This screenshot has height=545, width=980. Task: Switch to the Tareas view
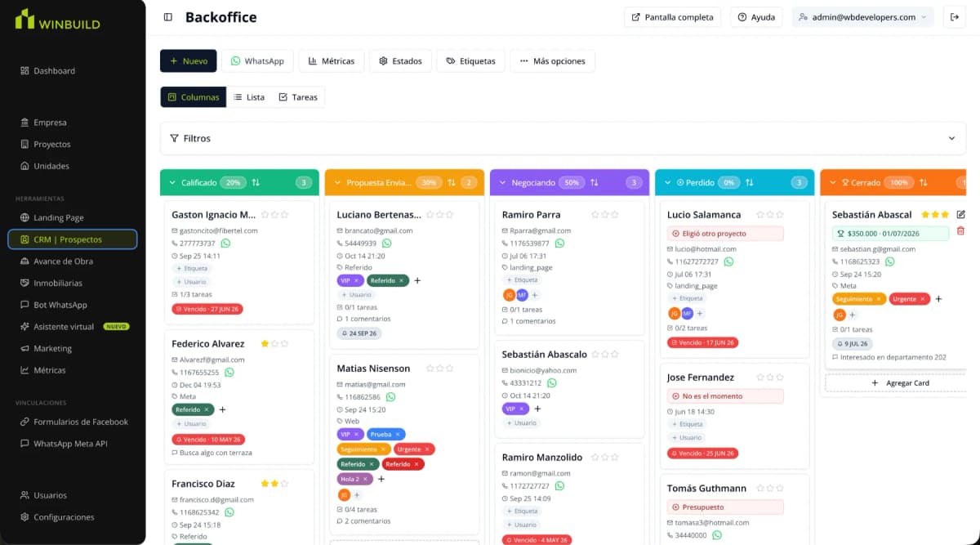pos(298,97)
